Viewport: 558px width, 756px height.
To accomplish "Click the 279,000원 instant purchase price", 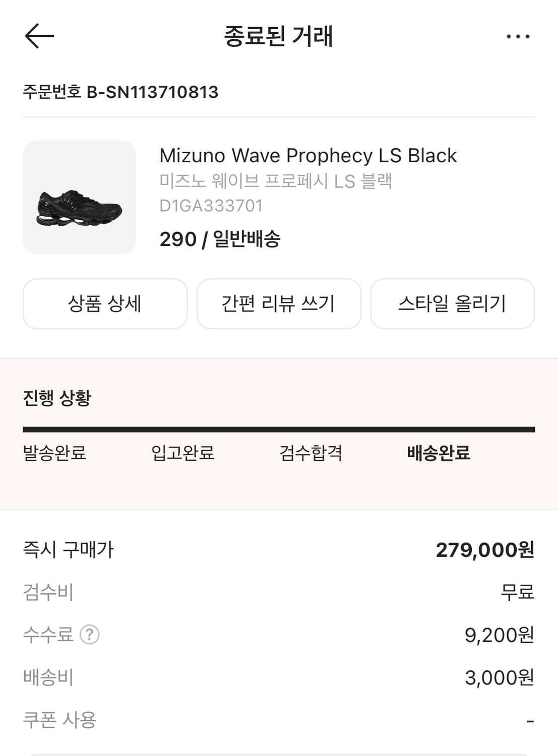I will coord(484,550).
